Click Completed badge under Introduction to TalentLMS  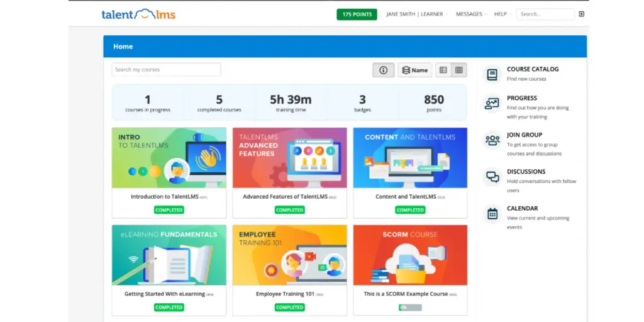click(x=169, y=210)
